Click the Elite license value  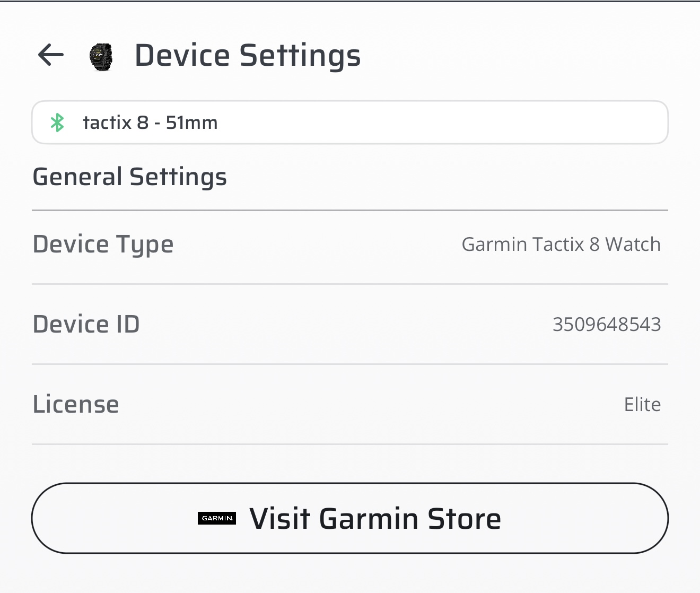tap(642, 405)
